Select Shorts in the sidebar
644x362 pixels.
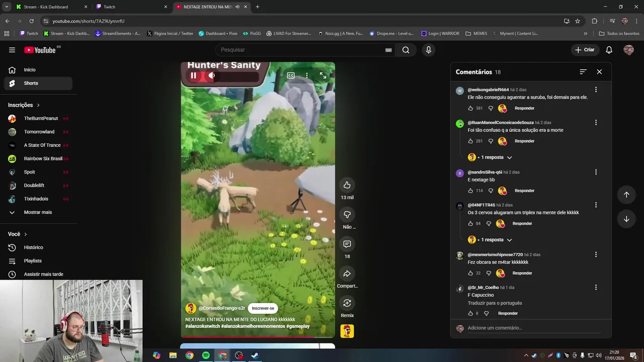coord(38,83)
